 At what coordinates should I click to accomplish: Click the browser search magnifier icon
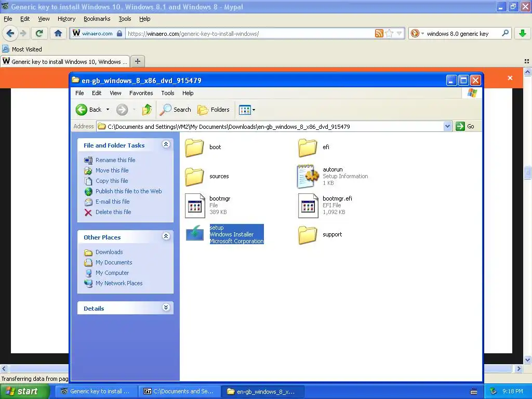point(505,33)
